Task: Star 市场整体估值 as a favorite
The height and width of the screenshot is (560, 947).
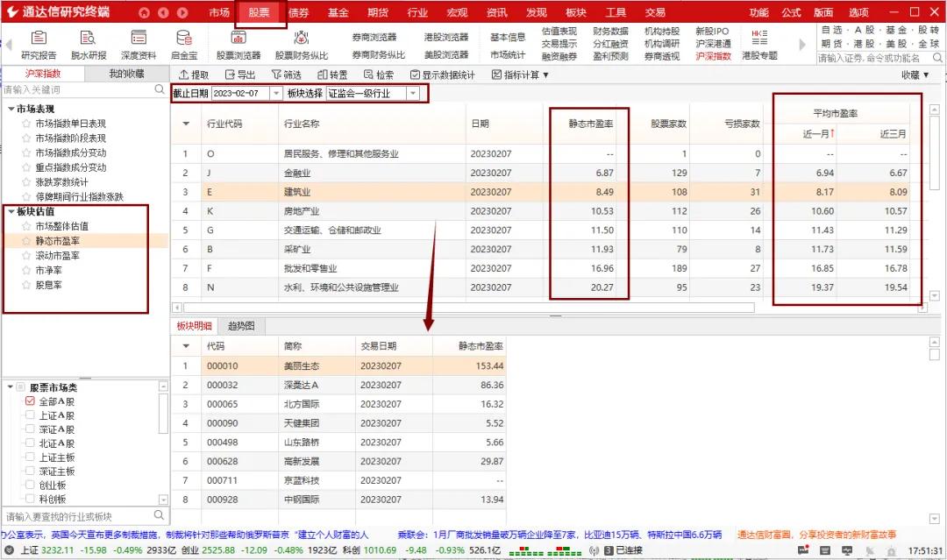Action: tap(26, 226)
